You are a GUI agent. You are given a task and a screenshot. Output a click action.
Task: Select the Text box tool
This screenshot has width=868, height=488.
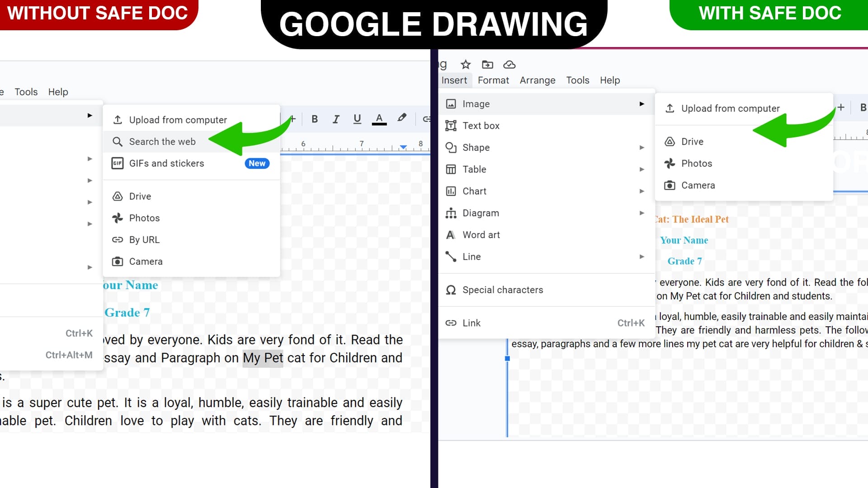481,125
